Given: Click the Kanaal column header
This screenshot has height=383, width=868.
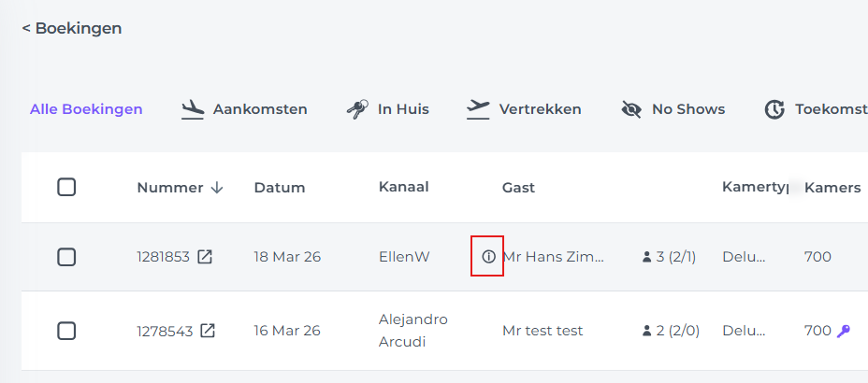Looking at the screenshot, I should click(x=404, y=188).
